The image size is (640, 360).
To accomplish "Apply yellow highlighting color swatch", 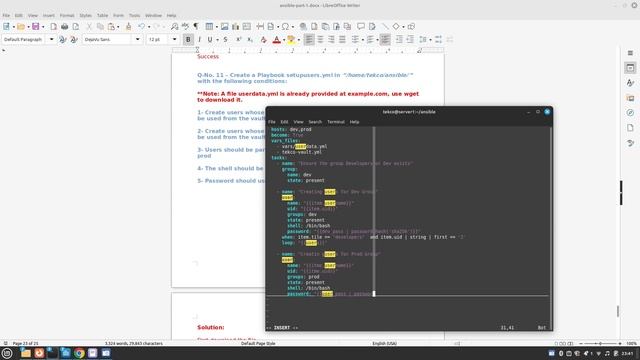I will point(291,40).
